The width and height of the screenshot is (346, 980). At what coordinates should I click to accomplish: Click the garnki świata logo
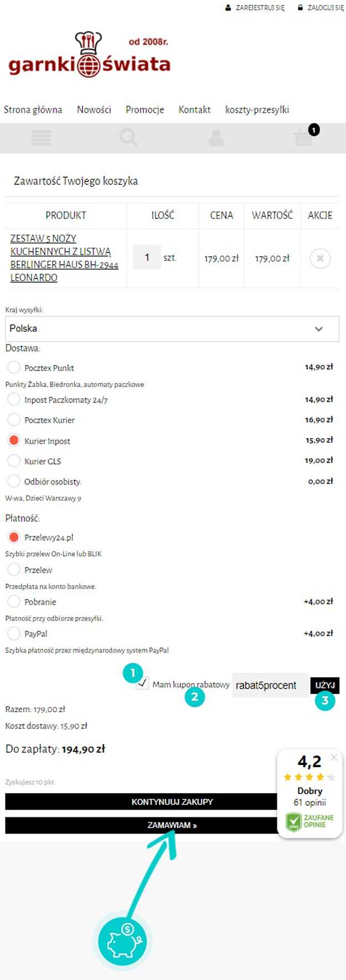tap(89, 55)
